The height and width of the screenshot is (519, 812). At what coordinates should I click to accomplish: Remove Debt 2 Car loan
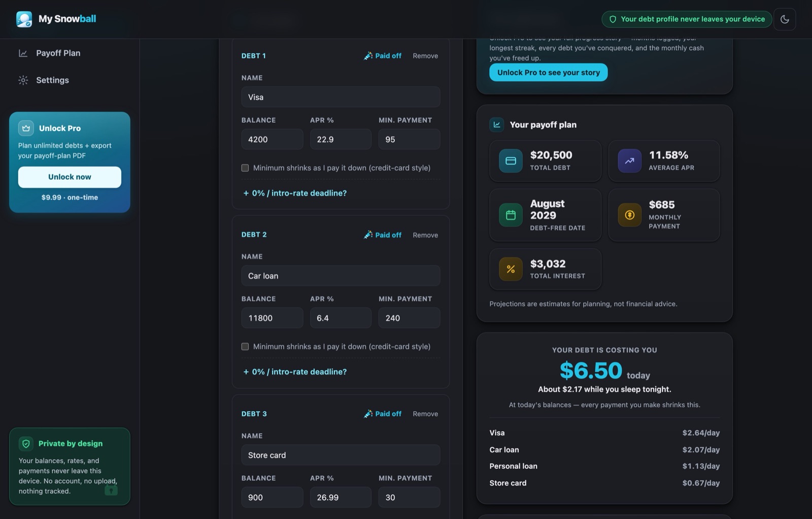[425, 235]
